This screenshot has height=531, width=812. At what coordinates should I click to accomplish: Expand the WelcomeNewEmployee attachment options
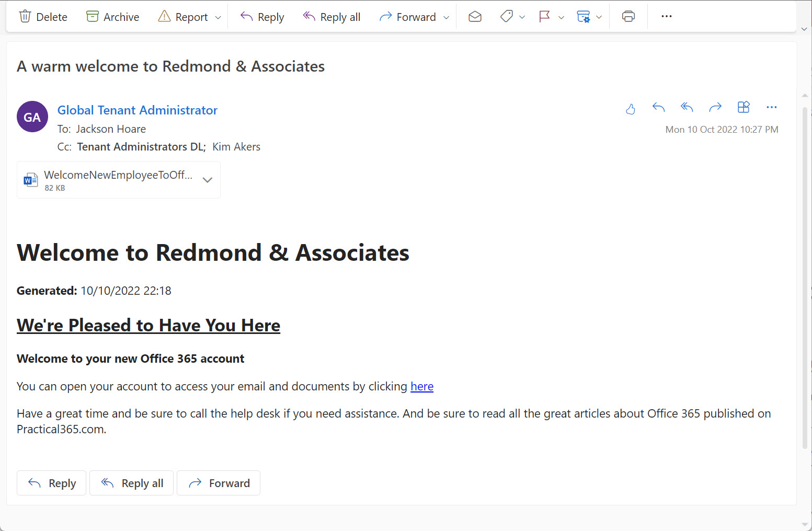click(x=207, y=179)
